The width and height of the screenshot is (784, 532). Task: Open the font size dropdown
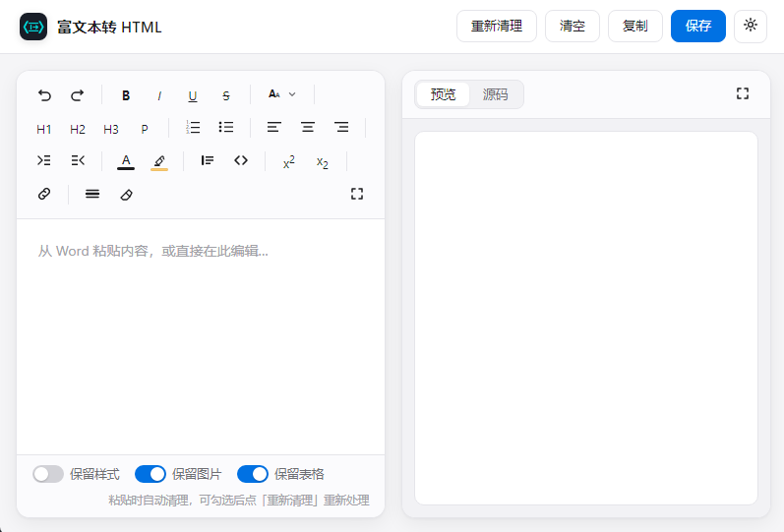pyautogui.click(x=282, y=94)
